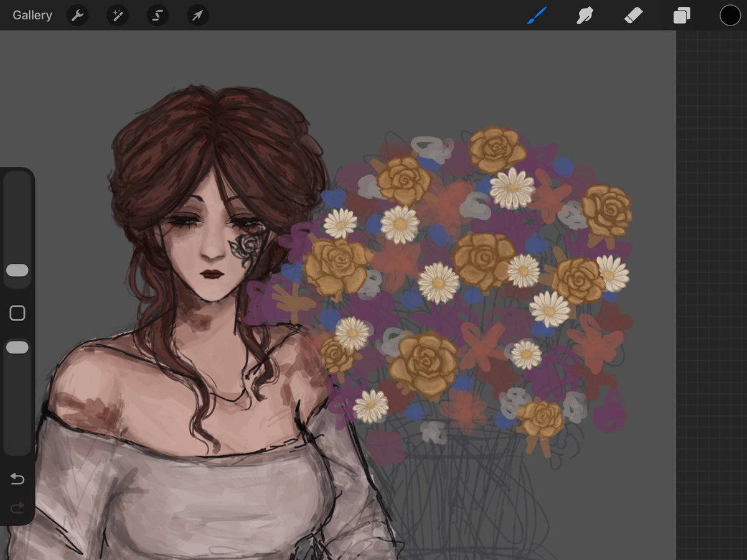Click the brush opacity slider handle
The width and height of the screenshot is (747, 560).
[17, 347]
